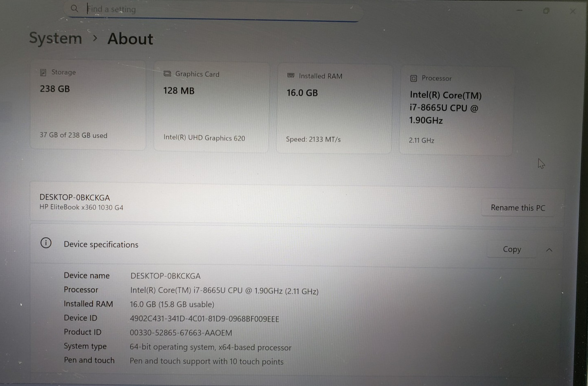Select the Processor value in specifications
588x386 pixels.
[224, 291]
